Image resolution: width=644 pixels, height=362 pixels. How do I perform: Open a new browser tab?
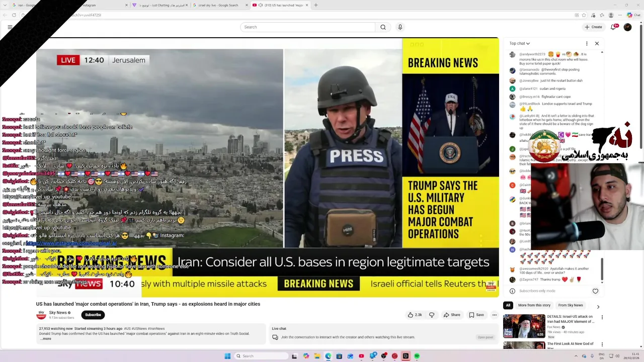click(316, 5)
